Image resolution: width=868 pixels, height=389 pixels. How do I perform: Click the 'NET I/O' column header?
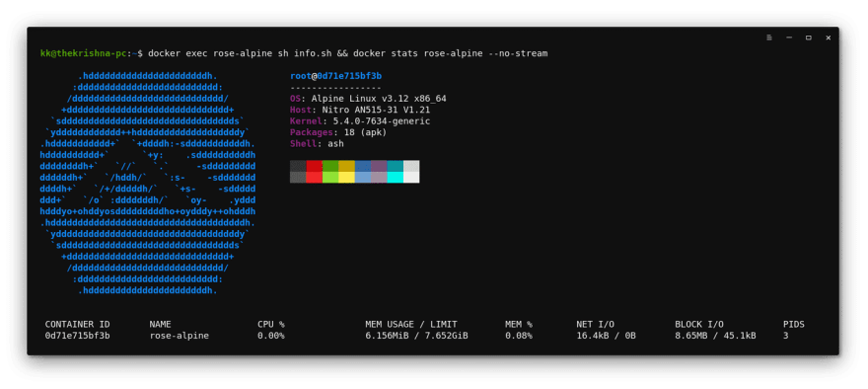coord(595,324)
